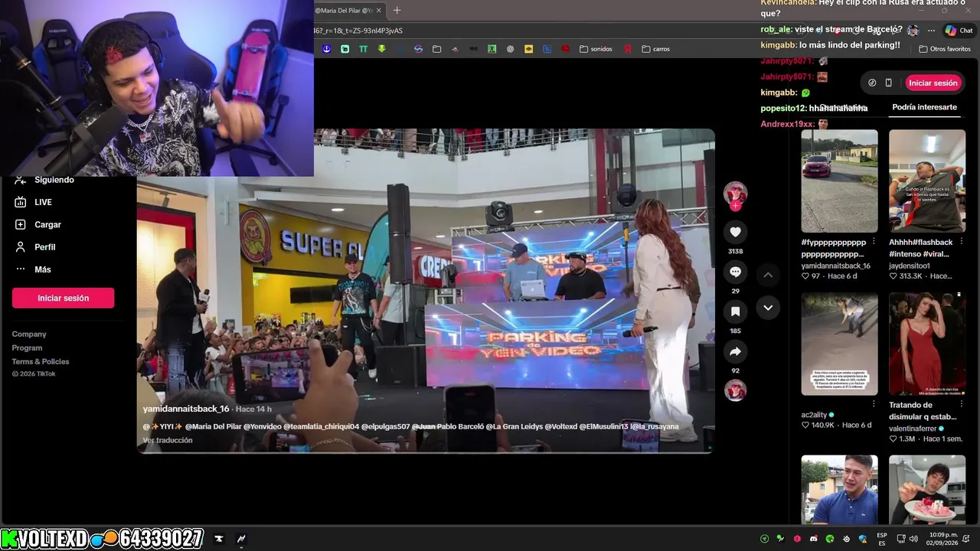The image size is (980, 551).
Task: Open the sonidos bookmarks folder
Action: point(596,49)
